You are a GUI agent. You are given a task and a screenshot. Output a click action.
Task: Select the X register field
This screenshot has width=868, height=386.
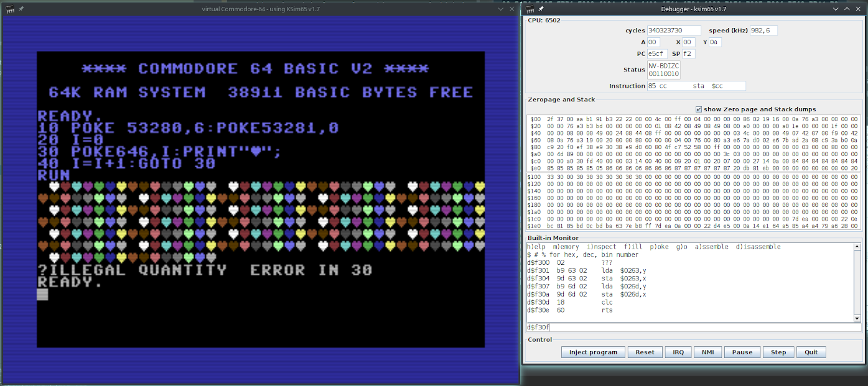(x=688, y=42)
